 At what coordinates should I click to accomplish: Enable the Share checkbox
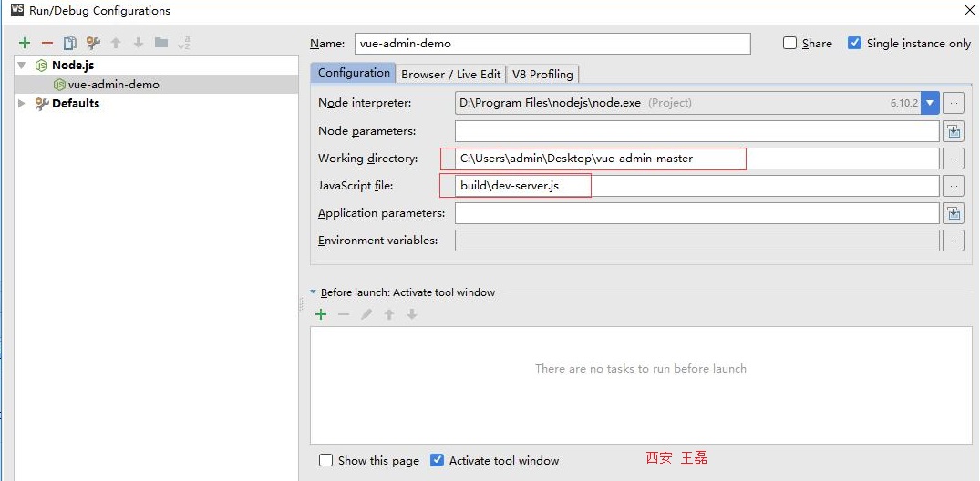coord(790,43)
